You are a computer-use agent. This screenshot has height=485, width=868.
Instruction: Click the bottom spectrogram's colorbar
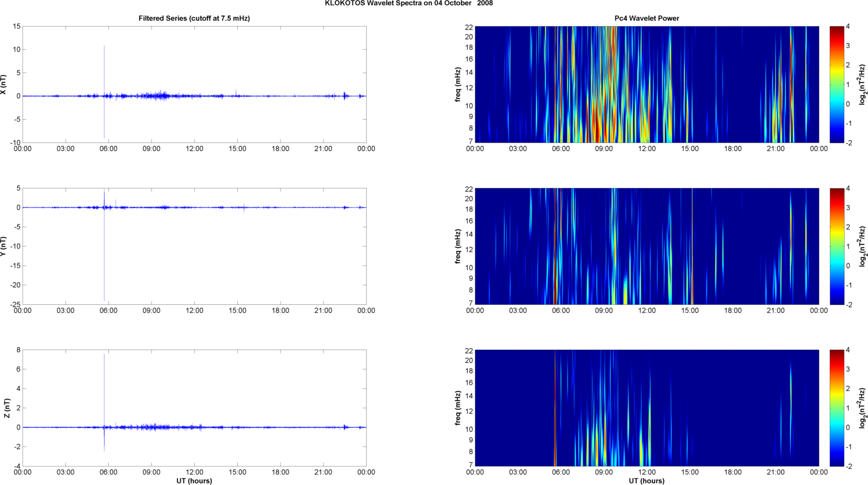[x=836, y=408]
